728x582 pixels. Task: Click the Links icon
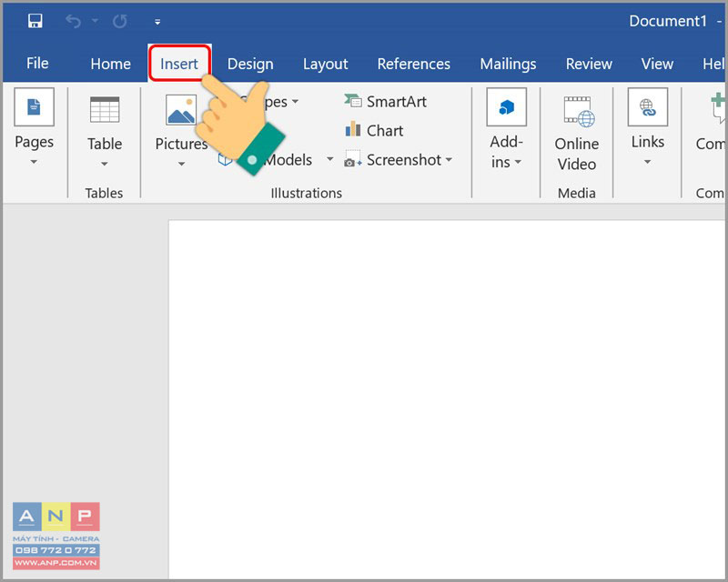point(648,107)
